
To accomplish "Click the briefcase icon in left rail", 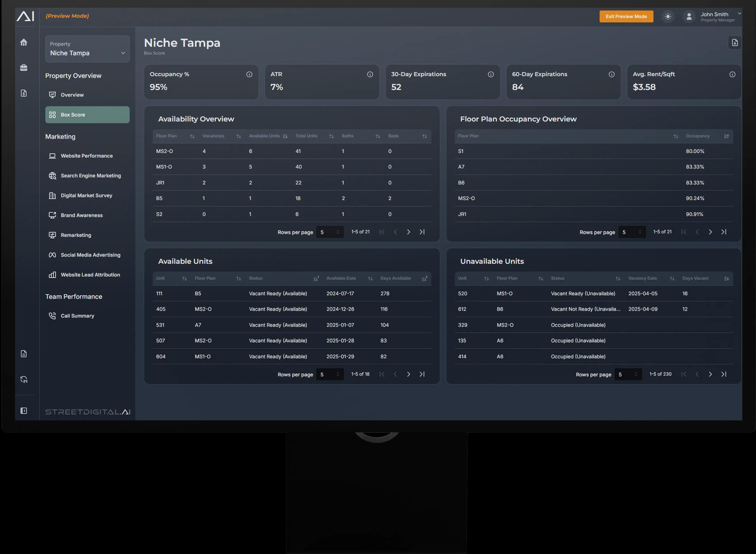I will click(24, 67).
